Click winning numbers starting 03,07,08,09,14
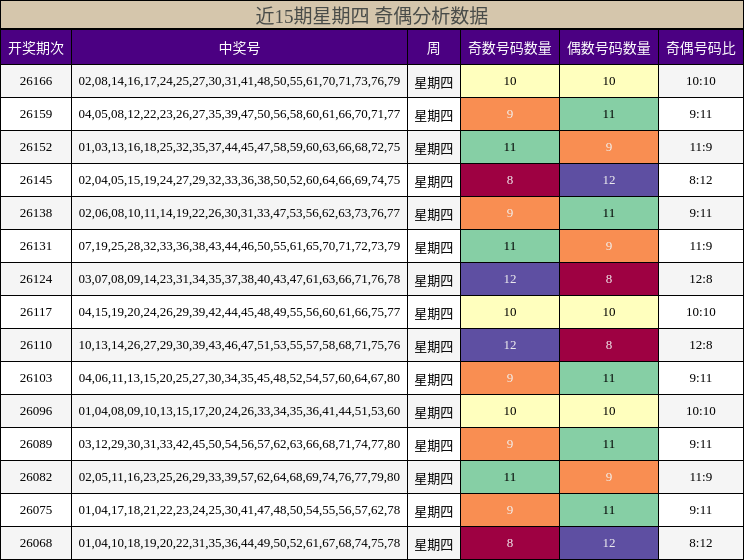This screenshot has width=744, height=560. pos(239,279)
